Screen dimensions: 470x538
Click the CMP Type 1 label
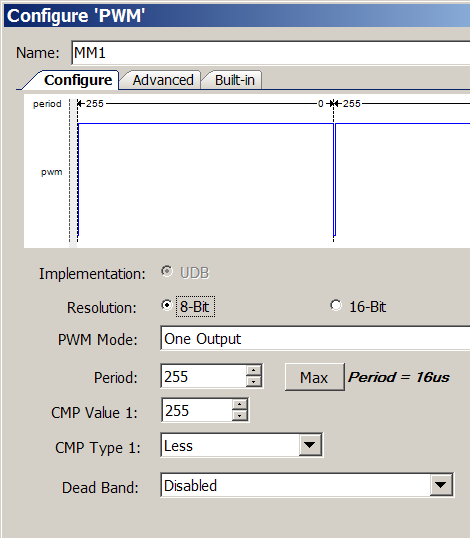(x=97, y=447)
